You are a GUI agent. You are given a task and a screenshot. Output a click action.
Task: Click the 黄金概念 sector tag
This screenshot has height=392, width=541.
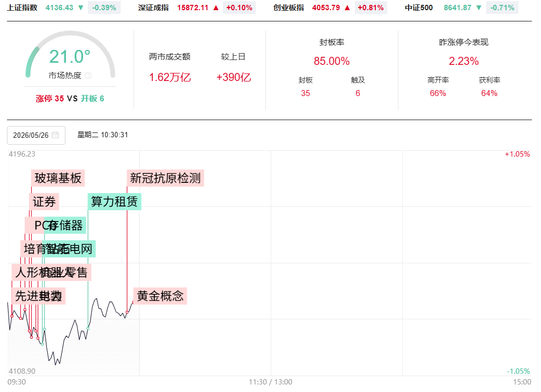[x=160, y=295]
